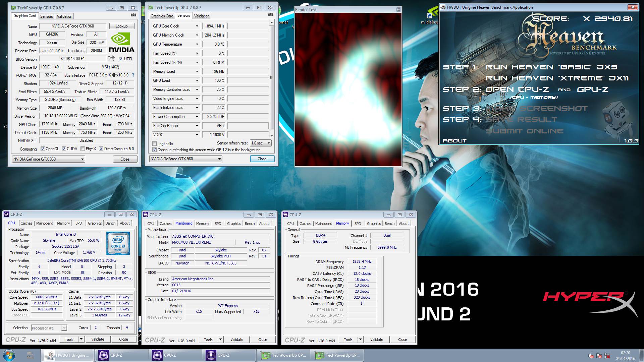The width and height of the screenshot is (644, 362).
Task: Click the camera icon in GPU-Z Sensors window
Action: [271, 15]
